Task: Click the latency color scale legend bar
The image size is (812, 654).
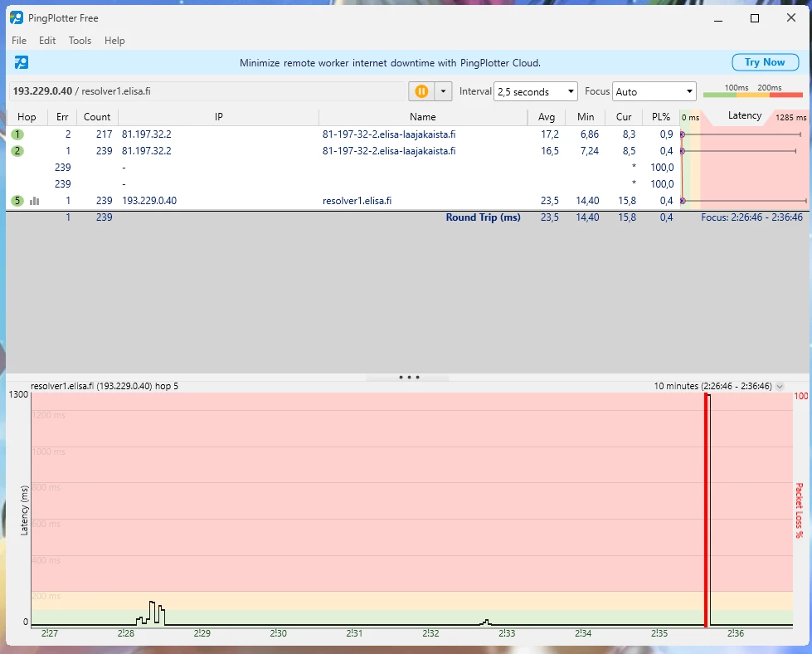Action: tap(752, 95)
